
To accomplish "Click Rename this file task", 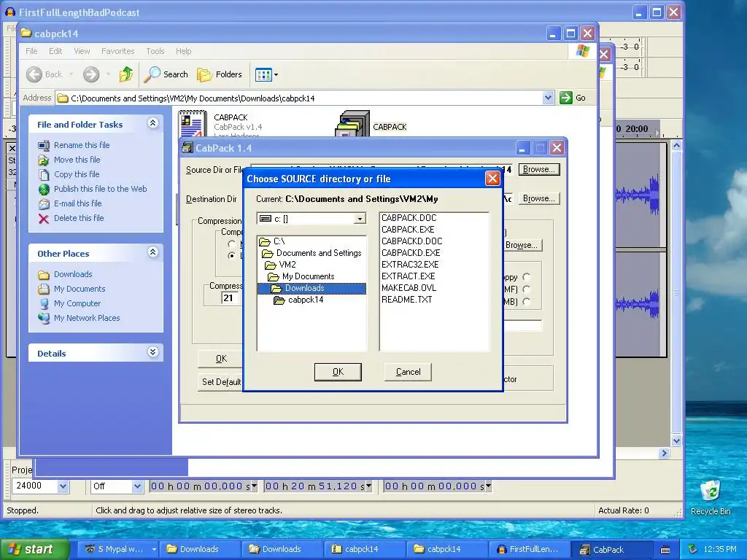I will 82,145.
